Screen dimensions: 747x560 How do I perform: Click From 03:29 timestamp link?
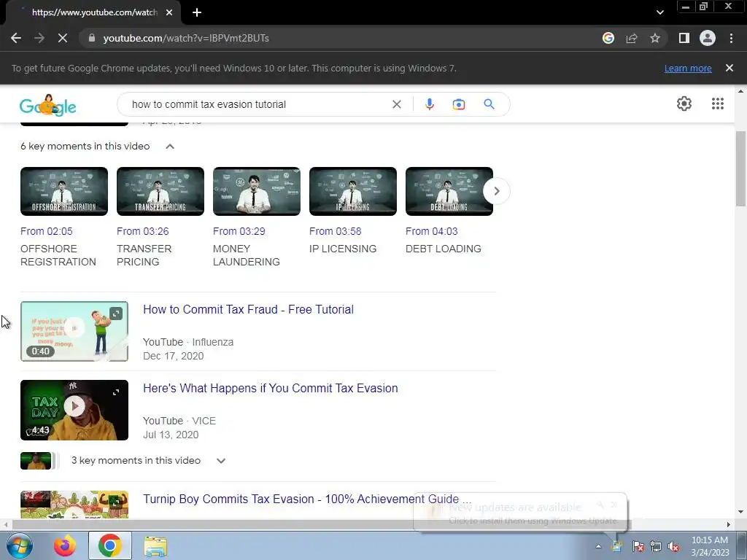point(239,231)
